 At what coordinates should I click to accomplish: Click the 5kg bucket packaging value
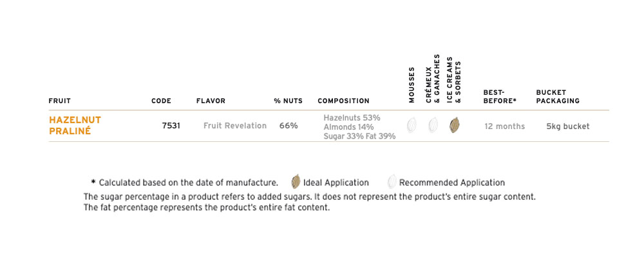567,126
